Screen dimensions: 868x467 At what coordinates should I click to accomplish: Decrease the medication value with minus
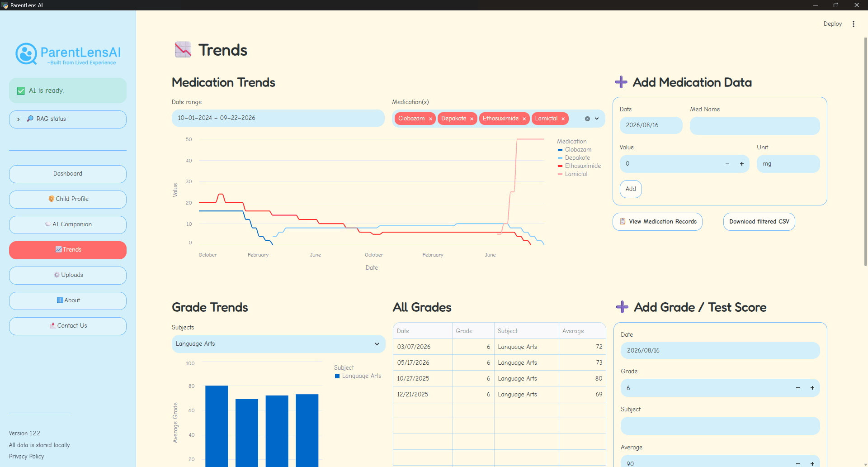click(727, 164)
